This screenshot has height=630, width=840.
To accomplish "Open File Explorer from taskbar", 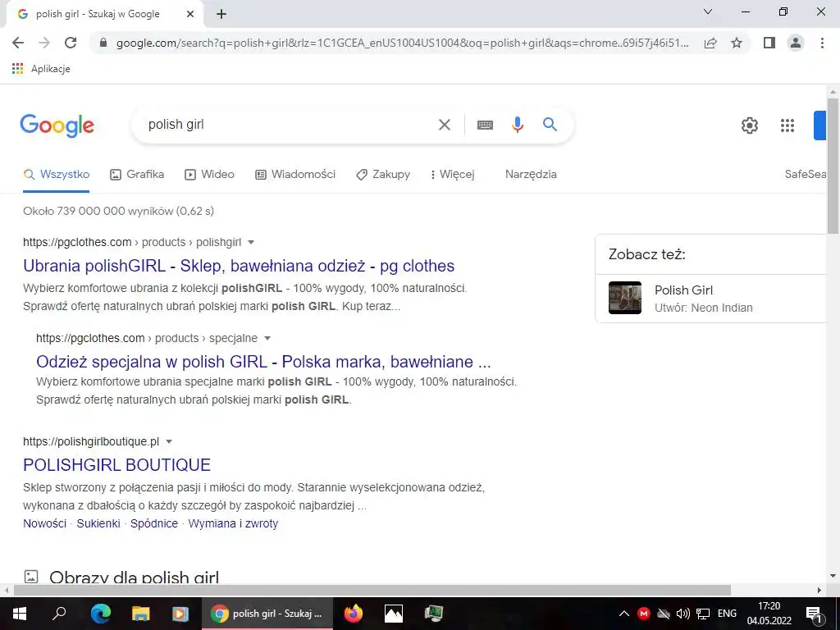I will pos(140,614).
